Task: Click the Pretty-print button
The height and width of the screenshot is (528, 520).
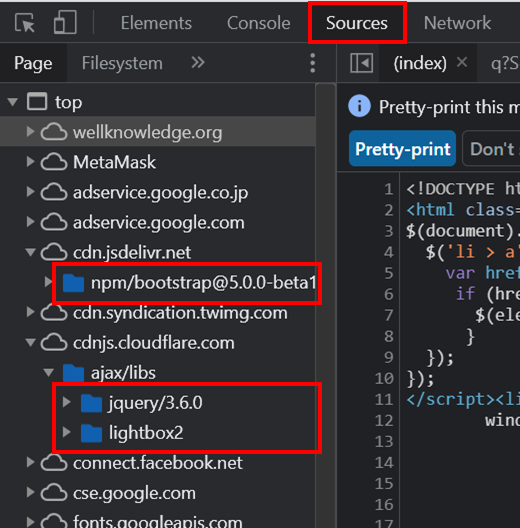Action: click(402, 148)
